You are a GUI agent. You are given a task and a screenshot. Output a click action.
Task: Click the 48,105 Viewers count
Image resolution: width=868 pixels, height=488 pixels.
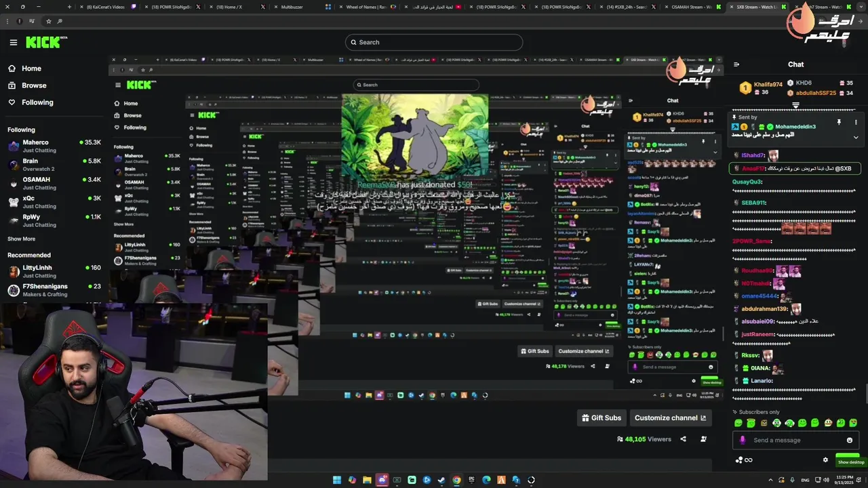[x=644, y=439]
